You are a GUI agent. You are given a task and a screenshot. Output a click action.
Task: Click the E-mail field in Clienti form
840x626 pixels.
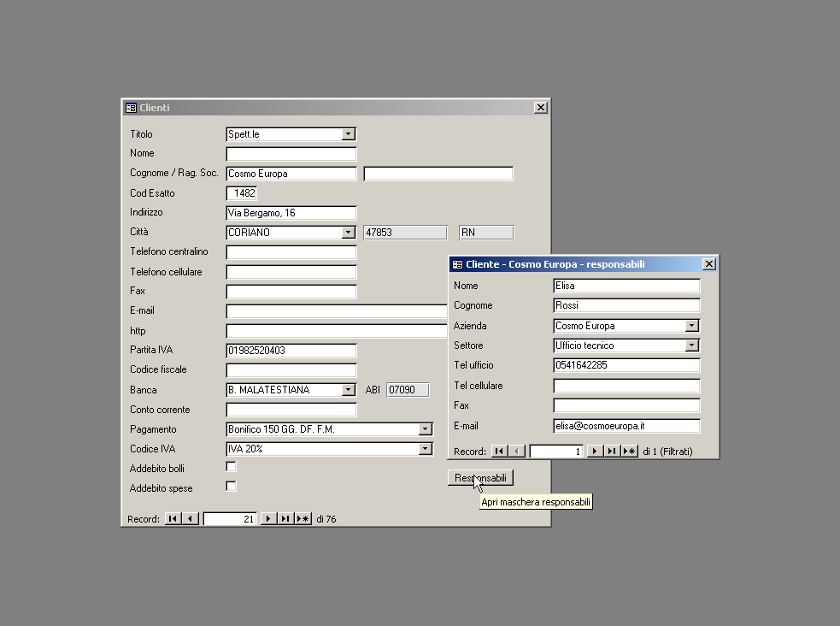point(337,310)
